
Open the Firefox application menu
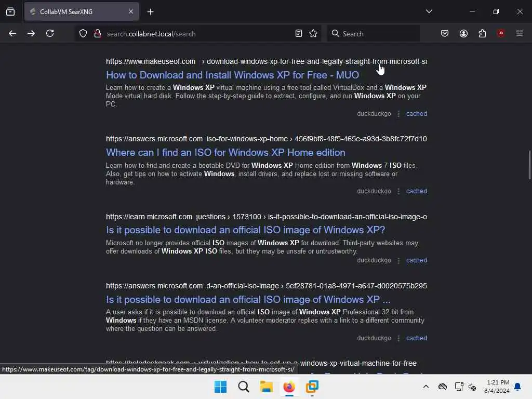(x=520, y=33)
